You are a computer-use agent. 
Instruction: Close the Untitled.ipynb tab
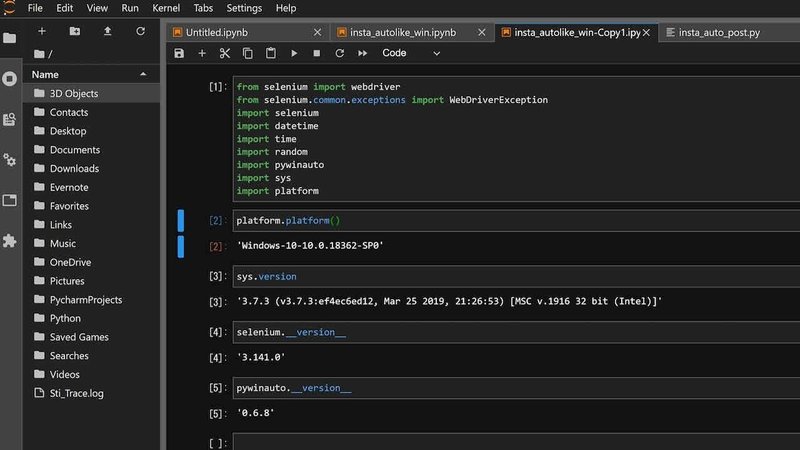317,32
